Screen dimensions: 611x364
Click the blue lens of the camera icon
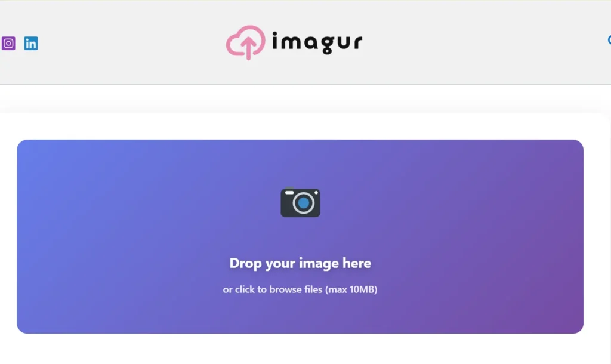(x=304, y=203)
